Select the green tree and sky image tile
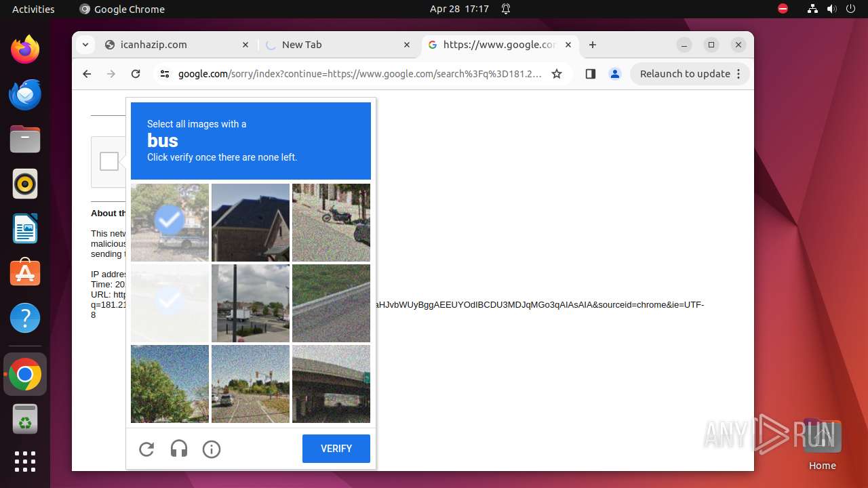 pyautogui.click(x=170, y=384)
